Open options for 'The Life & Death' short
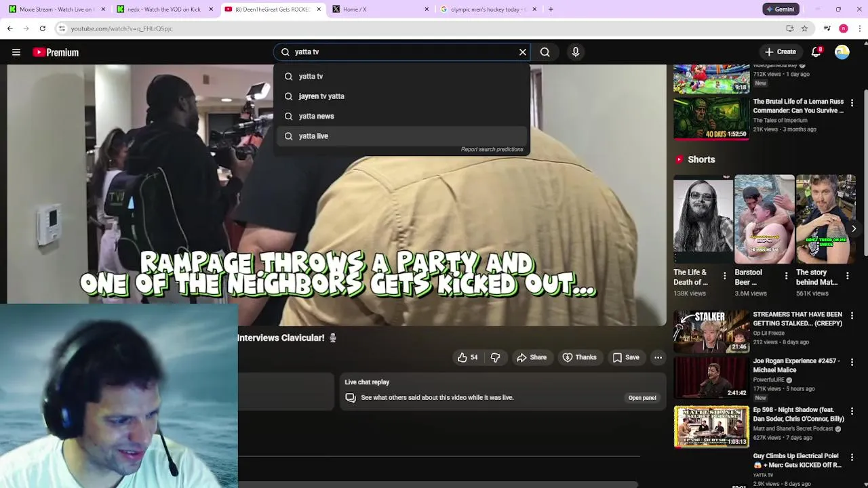 [x=724, y=276]
